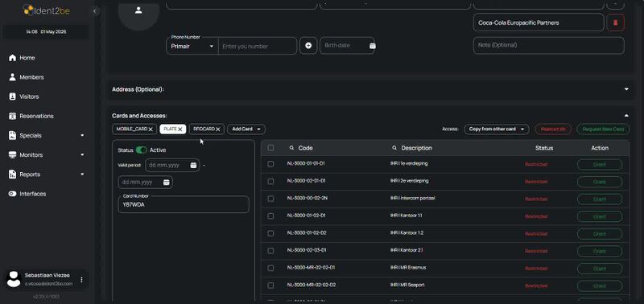644x304 pixels.
Task: Click the Visitors badge icon
Action: coord(12,97)
